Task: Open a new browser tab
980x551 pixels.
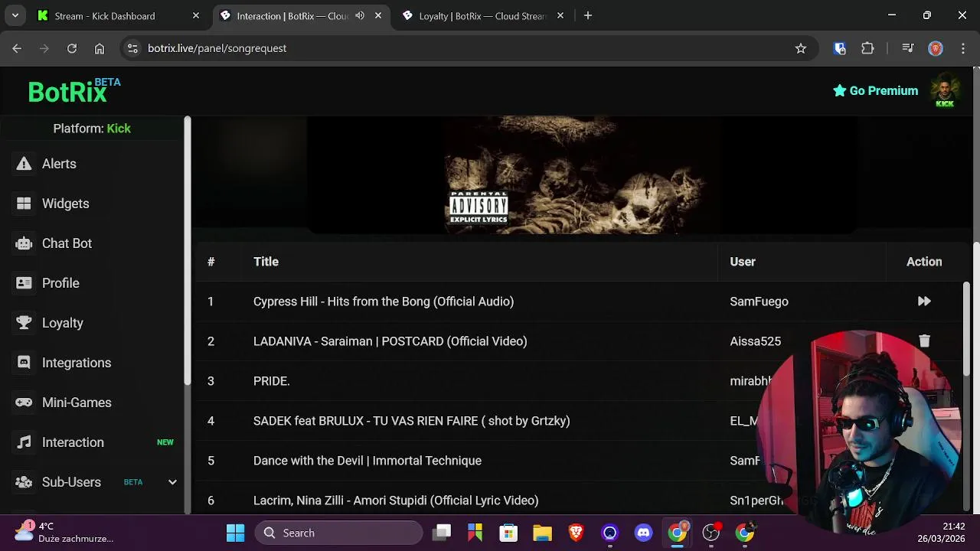Action: 588,15
